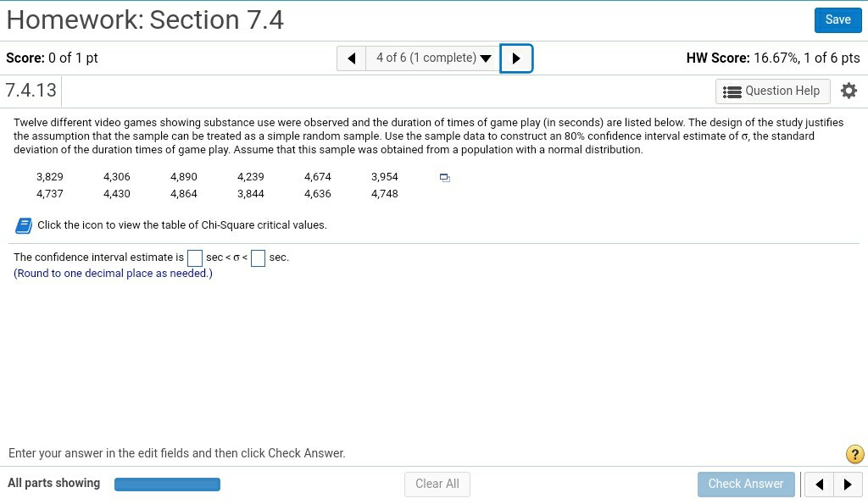Open the Chi-Square critical values table icon
Viewport: 868px width, 504px height.
click(23, 225)
